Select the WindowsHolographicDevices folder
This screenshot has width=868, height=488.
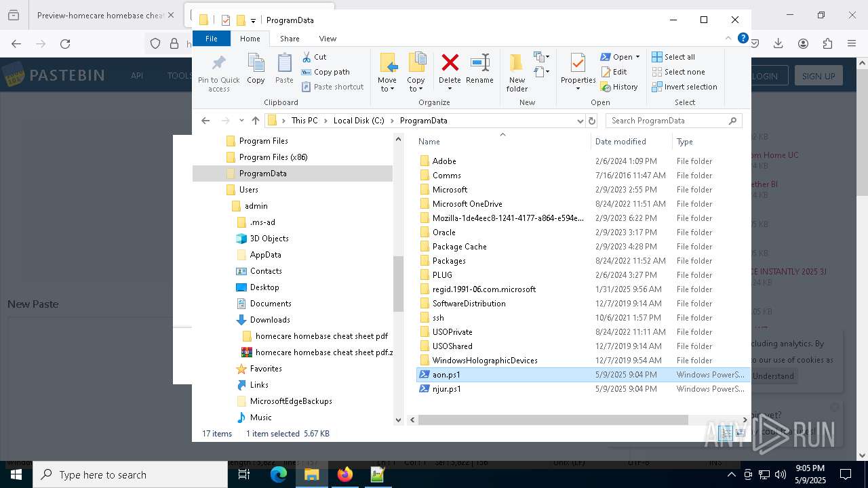tap(485, 361)
